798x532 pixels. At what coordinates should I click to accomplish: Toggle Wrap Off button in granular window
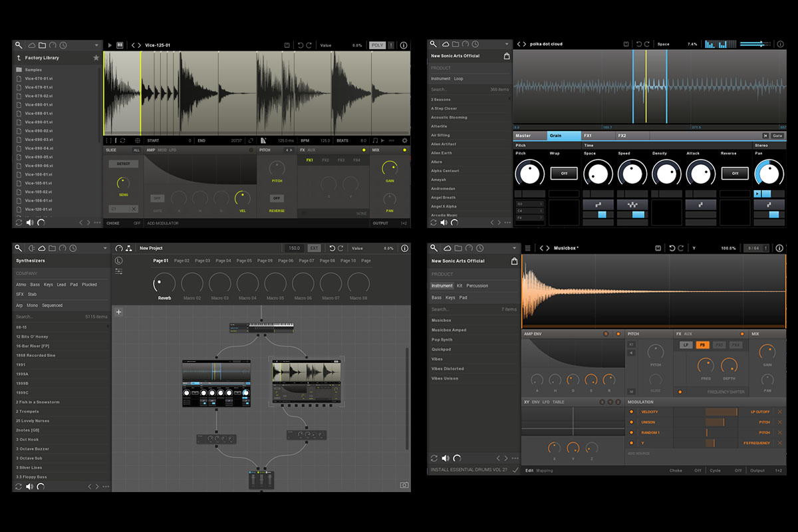563,174
